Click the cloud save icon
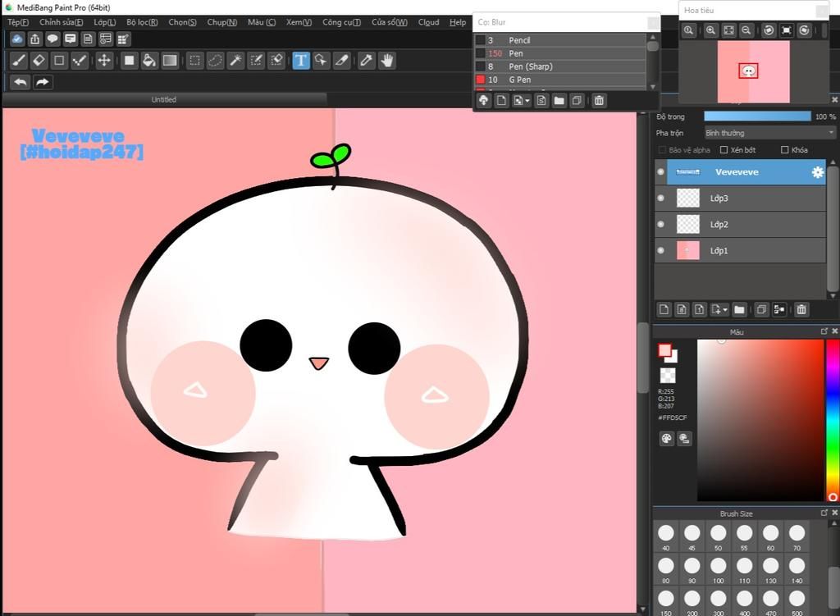This screenshot has width=840, height=616. [x=17, y=39]
